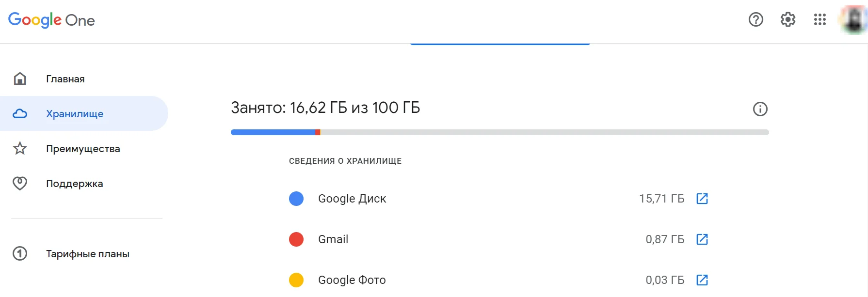Open the Help question mark icon
868x297 pixels.
click(x=755, y=19)
